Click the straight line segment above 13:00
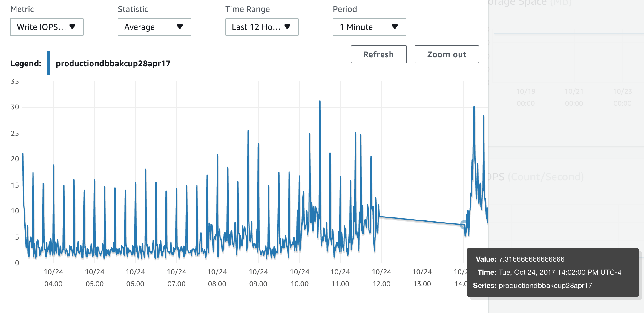This screenshot has height=313, width=644. click(x=422, y=221)
